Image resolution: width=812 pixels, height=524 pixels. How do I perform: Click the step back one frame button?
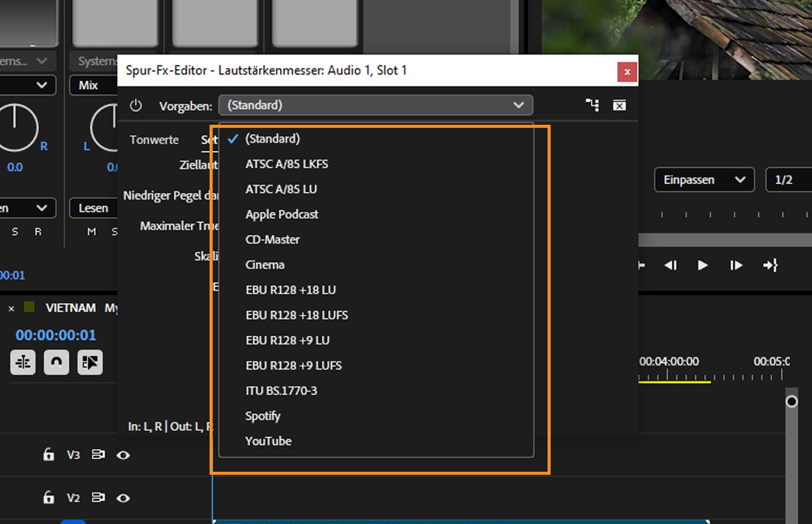tap(670, 265)
